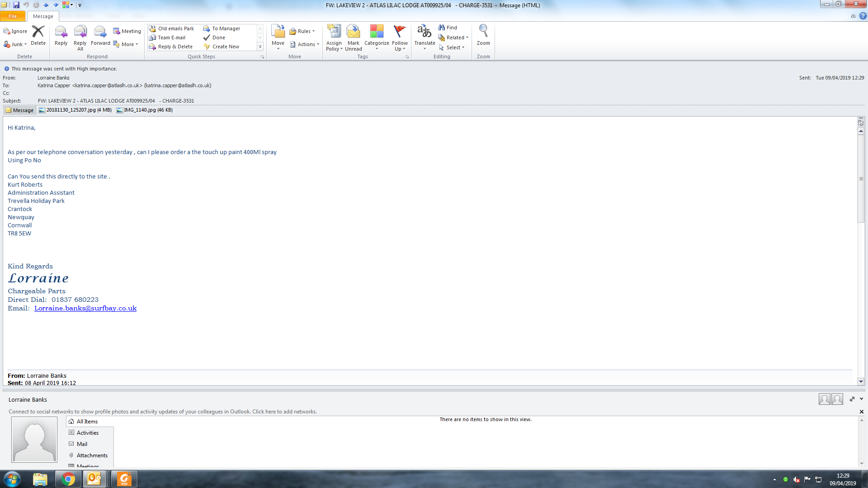Select the Mail item in people pane

82,444
